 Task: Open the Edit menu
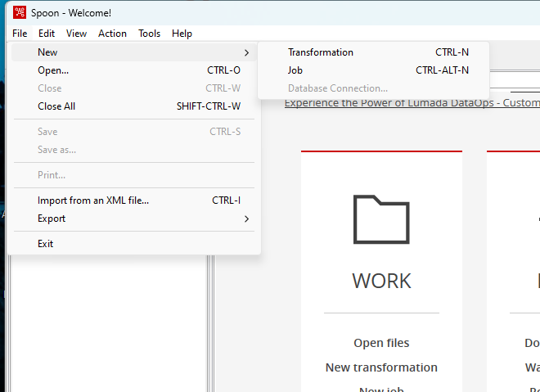47,34
